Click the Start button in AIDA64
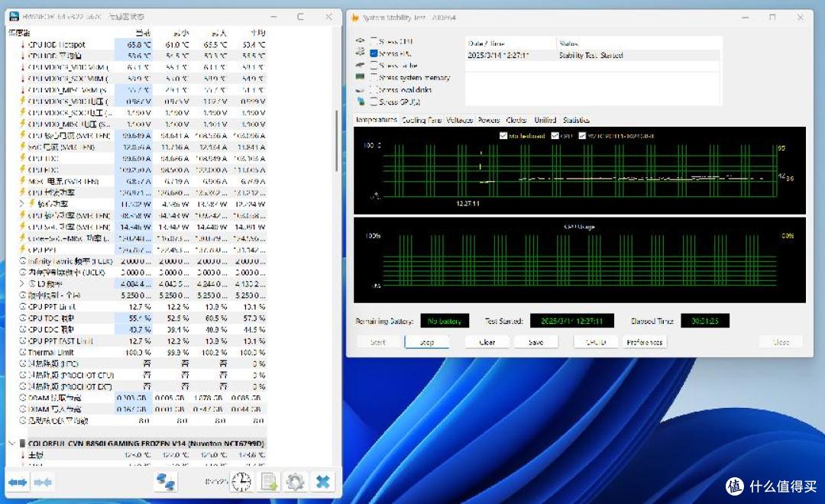The image size is (825, 504). pos(378,342)
